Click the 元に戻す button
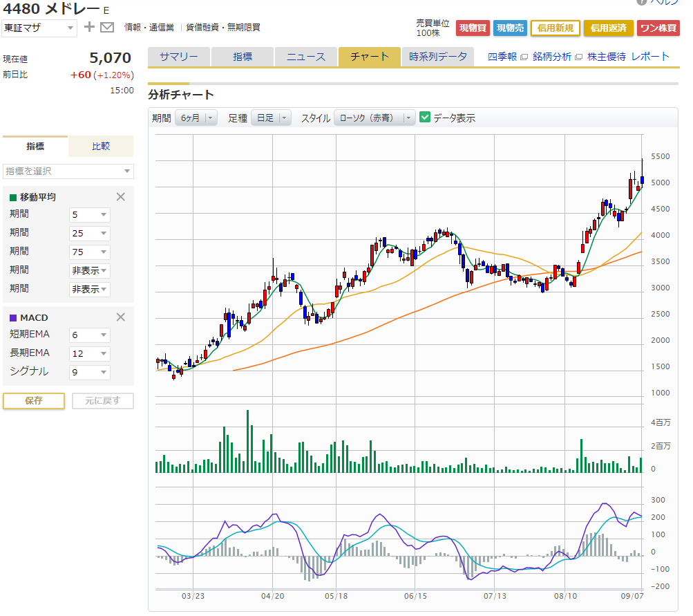This screenshot has width=693, height=616. coord(102,401)
